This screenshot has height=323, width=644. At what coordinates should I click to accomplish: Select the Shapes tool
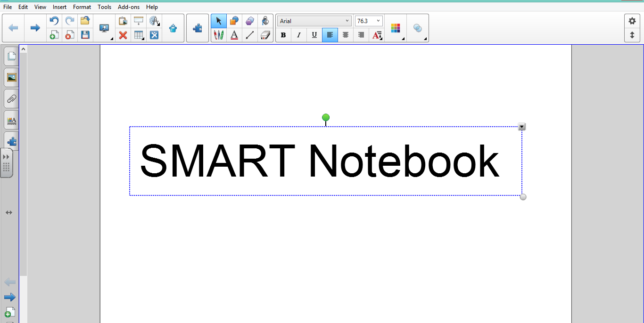(x=234, y=21)
